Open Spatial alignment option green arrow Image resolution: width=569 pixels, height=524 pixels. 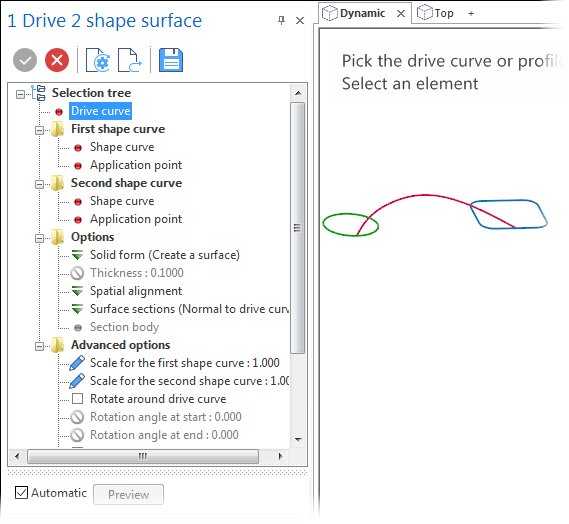[77, 291]
